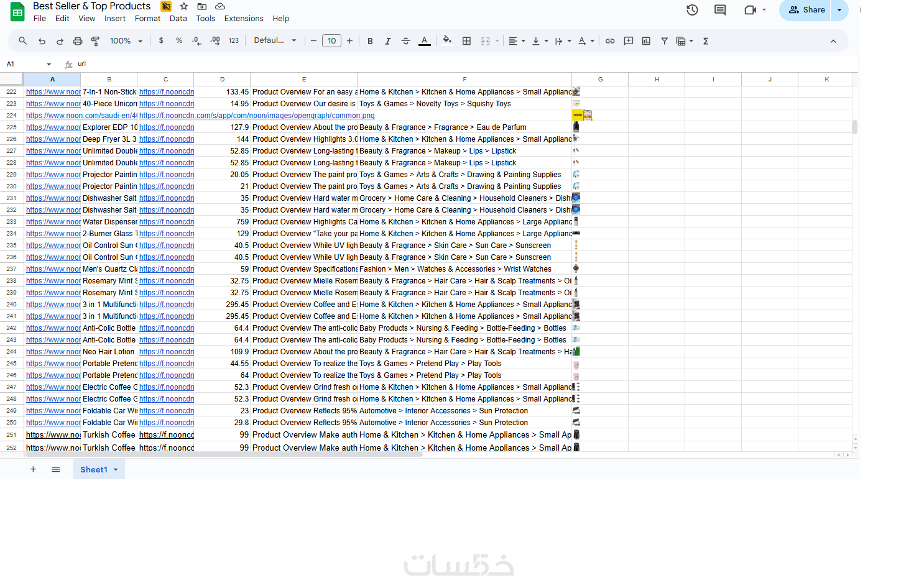Open the borders tool
Viewport: 919px width, 588px height.
click(466, 41)
